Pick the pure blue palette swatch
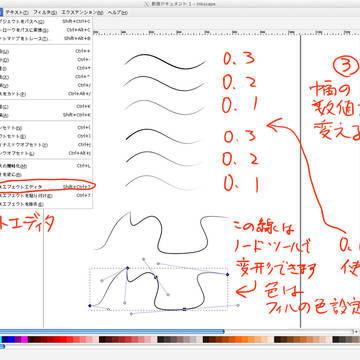Screen dimensions: 360x360 click(12, 340)
